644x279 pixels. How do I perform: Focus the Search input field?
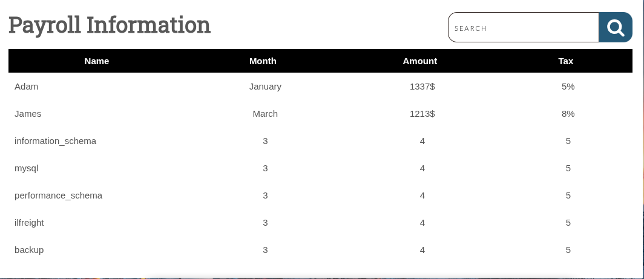point(523,28)
